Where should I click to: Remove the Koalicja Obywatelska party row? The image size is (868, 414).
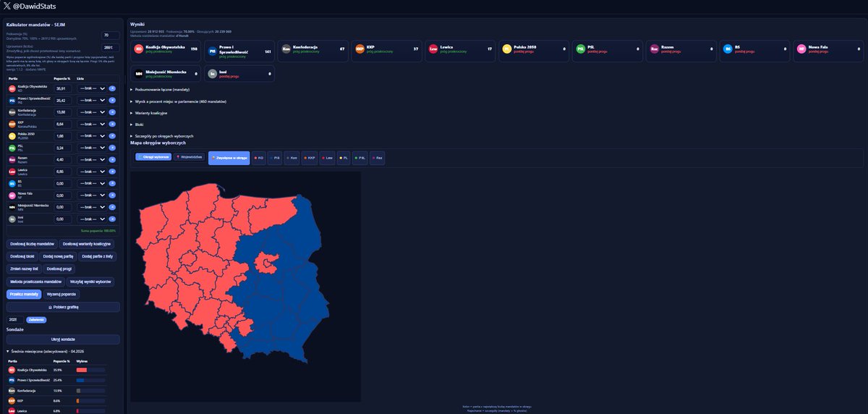112,88
